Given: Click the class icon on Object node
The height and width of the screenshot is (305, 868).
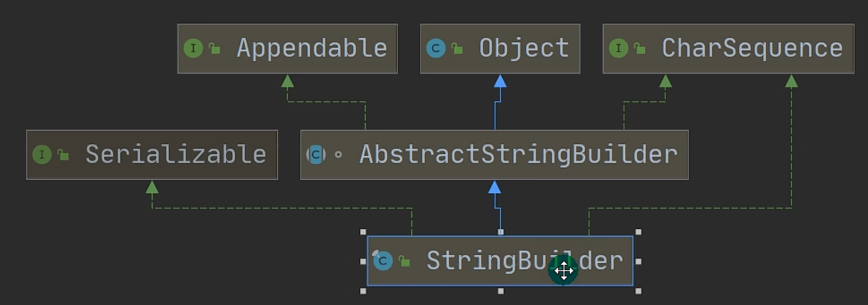Looking at the screenshot, I should pos(436,49).
